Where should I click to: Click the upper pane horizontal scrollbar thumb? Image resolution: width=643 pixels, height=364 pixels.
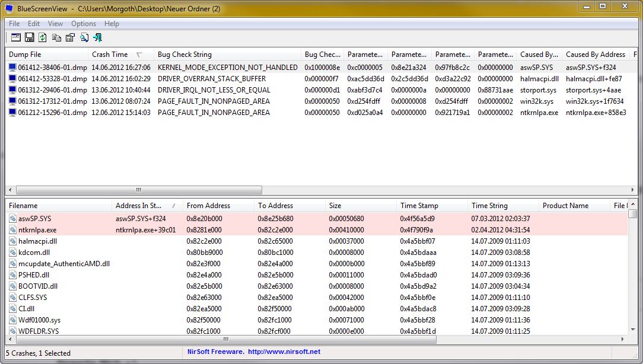point(139,190)
